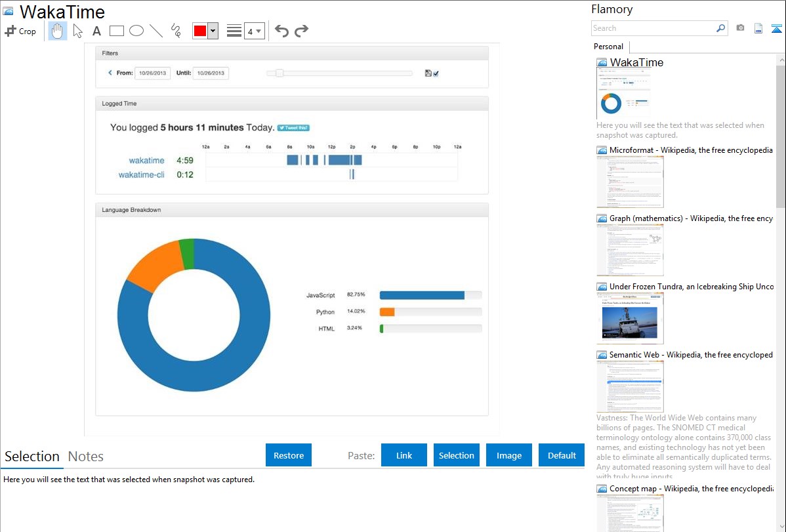Click the save filter disk icon
786x532 pixels.
tap(428, 73)
